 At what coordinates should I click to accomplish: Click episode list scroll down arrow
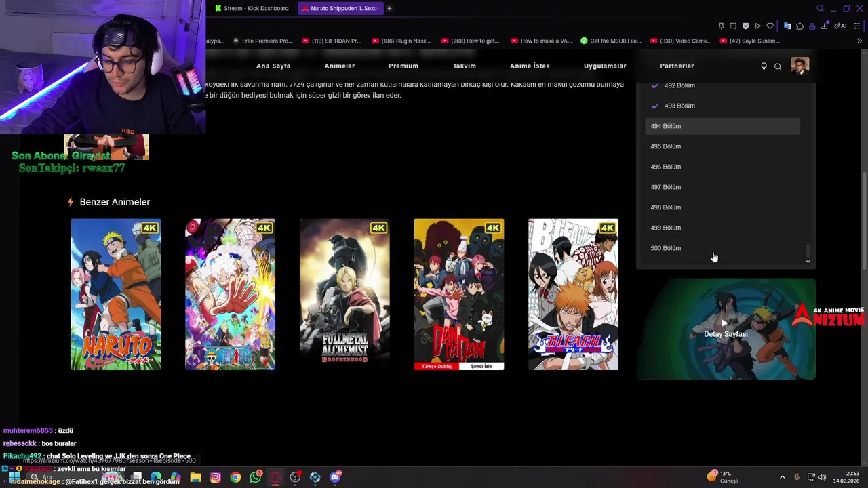808,261
